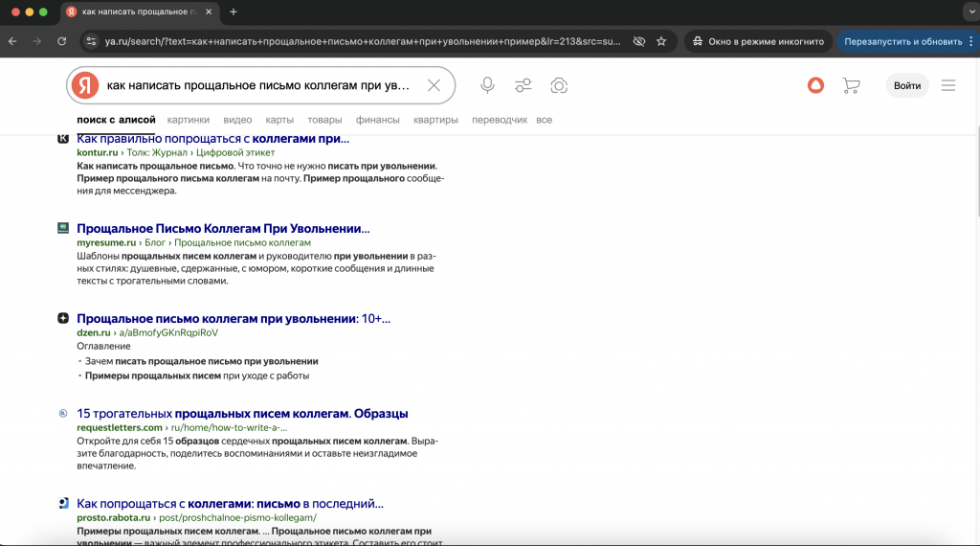
Task: Open 'Зачем писать прощальное письмо при увольнении' item
Action: [x=201, y=361]
